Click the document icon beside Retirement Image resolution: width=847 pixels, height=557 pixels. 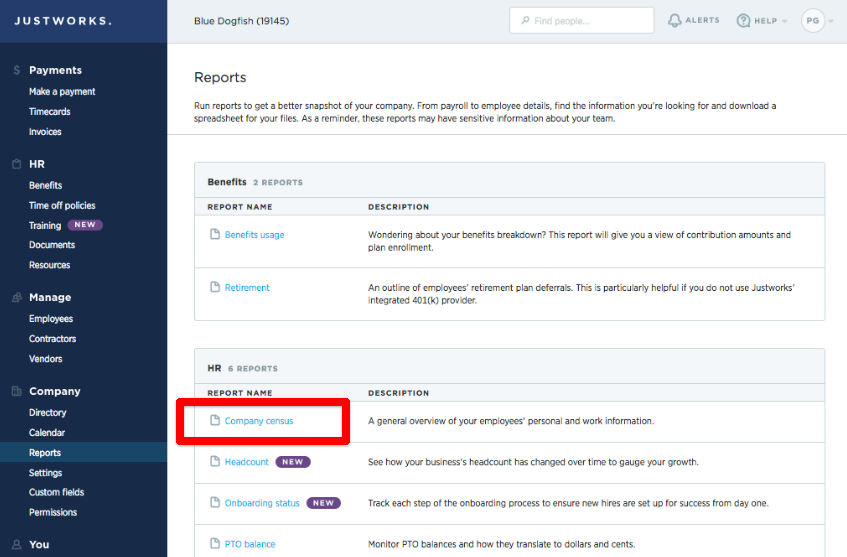pyautogui.click(x=215, y=287)
